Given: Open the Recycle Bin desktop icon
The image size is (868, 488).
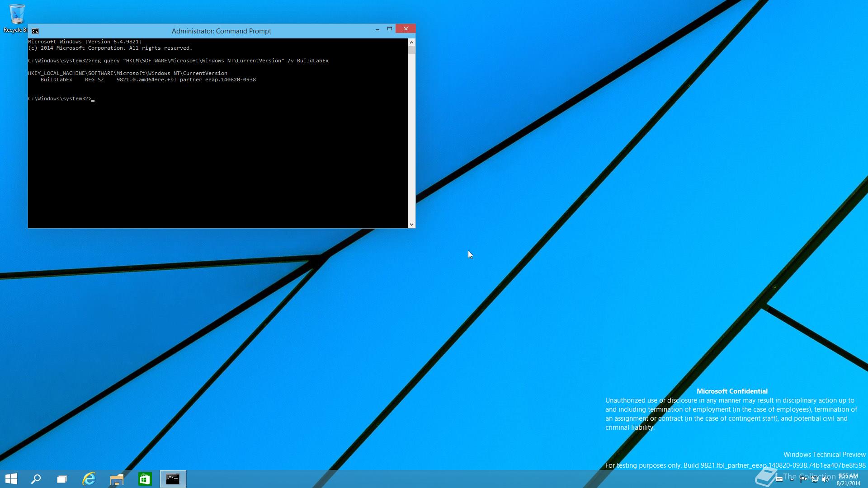Looking at the screenshot, I should (16, 18).
